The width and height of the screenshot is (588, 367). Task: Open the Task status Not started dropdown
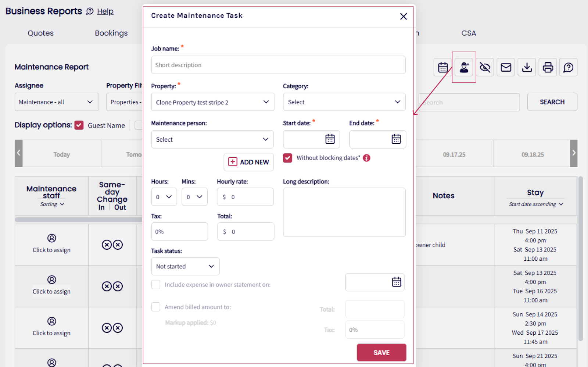click(185, 266)
